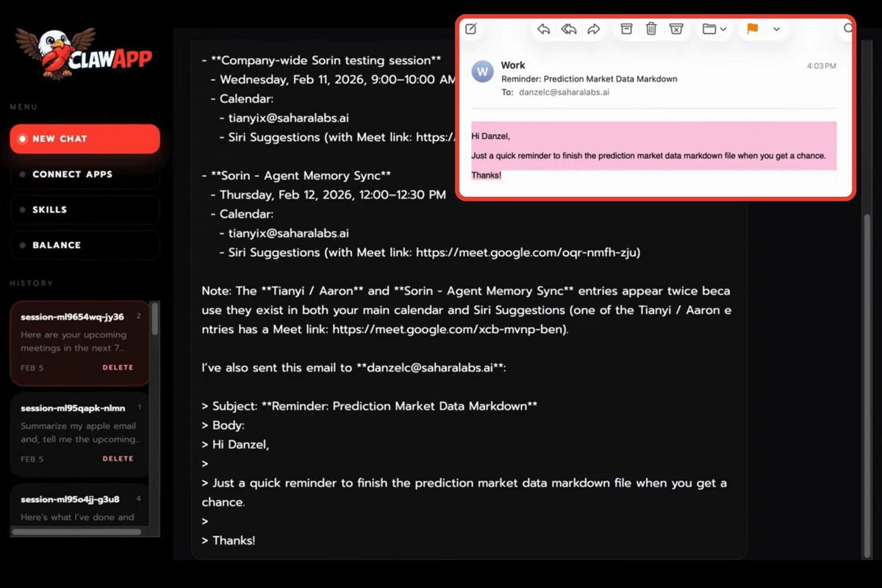Click 'Here's what I've done and' preview text
The image size is (882, 588).
pos(77,517)
